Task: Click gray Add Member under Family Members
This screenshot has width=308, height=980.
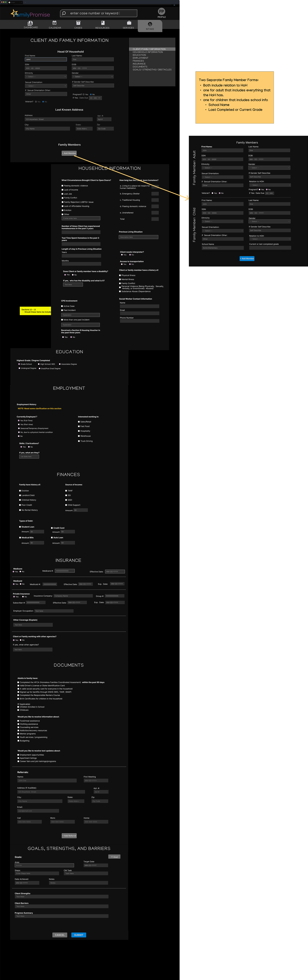Action: [x=69, y=153]
